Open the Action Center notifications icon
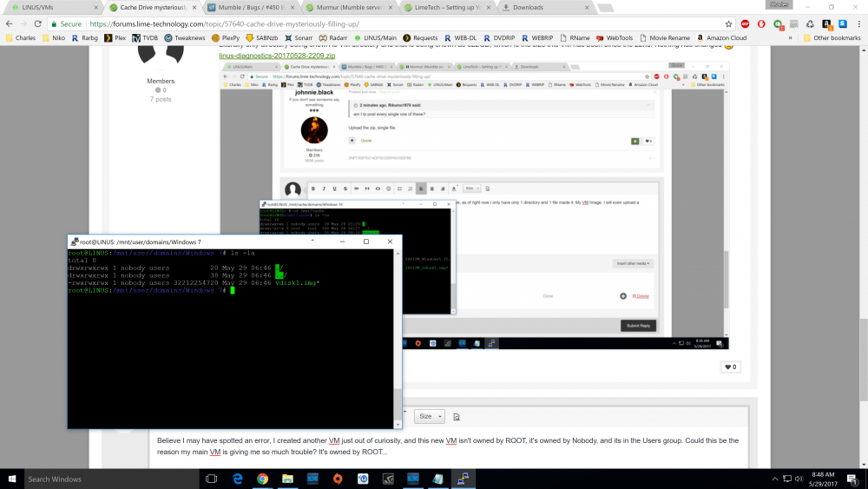868x489 pixels. (x=852, y=479)
